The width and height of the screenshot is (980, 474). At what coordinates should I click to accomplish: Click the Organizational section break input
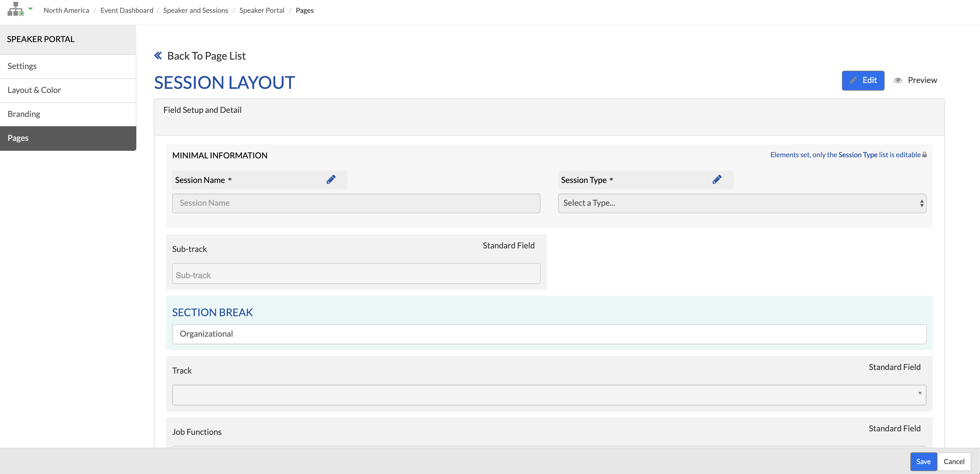549,334
